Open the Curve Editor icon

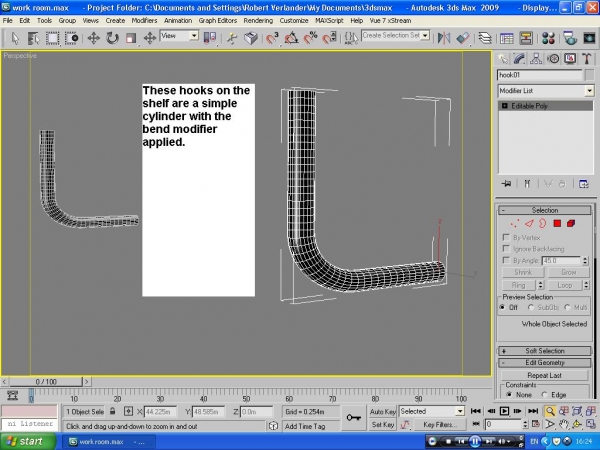click(507, 38)
